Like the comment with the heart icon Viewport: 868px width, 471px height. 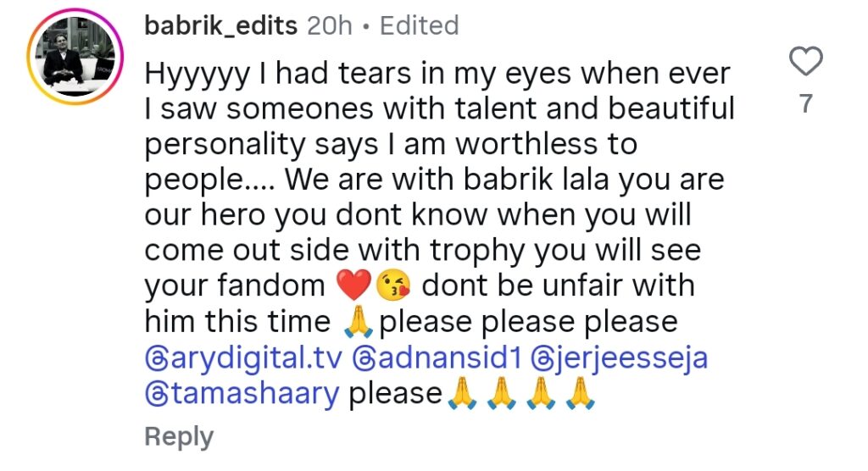(x=805, y=61)
